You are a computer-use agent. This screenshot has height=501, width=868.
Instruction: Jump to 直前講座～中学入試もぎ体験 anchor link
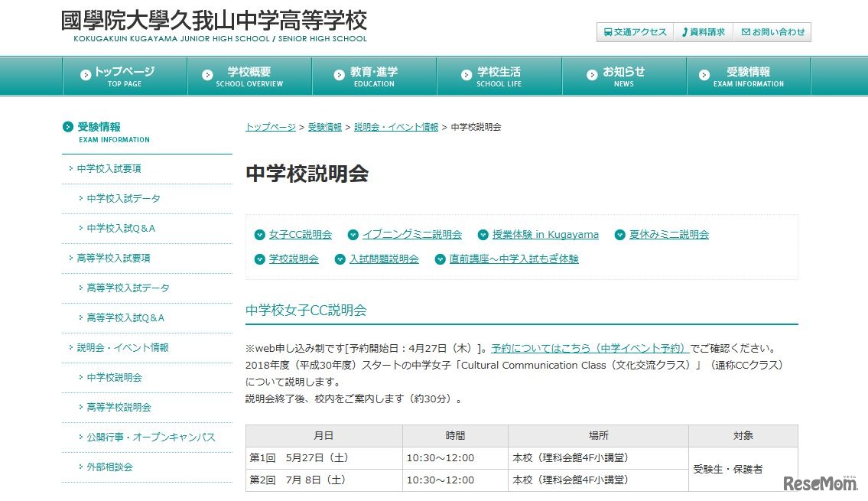(514, 259)
